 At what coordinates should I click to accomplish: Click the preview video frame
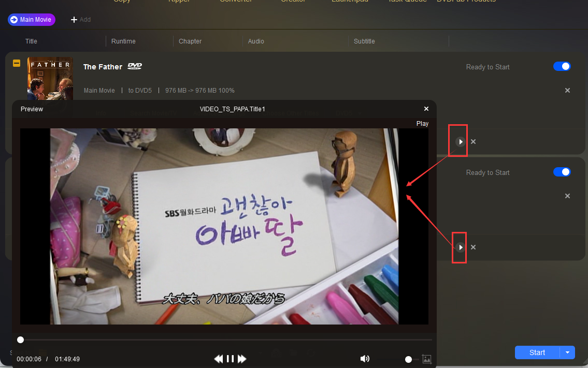click(x=224, y=226)
